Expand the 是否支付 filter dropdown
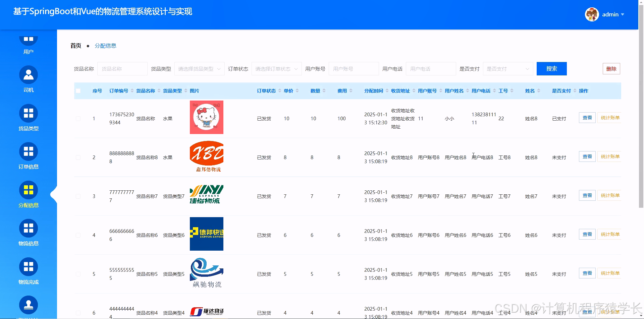644x319 pixels. pos(508,68)
